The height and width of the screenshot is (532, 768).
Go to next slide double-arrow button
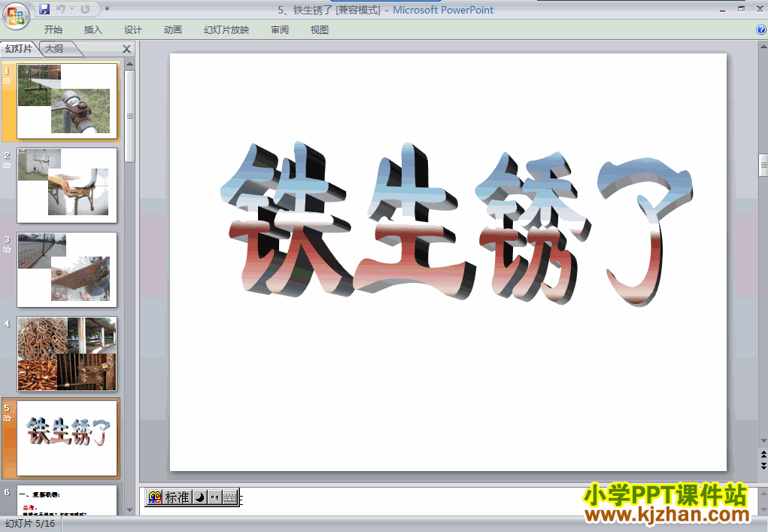click(763, 465)
